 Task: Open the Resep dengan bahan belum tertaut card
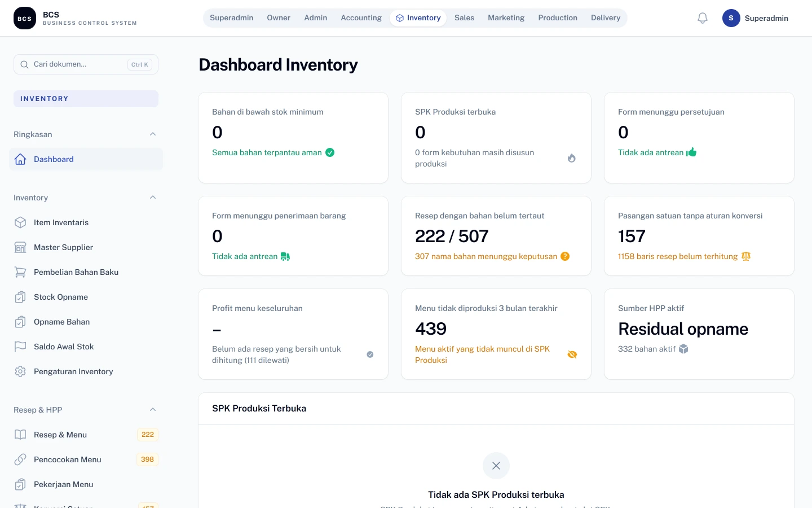(x=496, y=236)
